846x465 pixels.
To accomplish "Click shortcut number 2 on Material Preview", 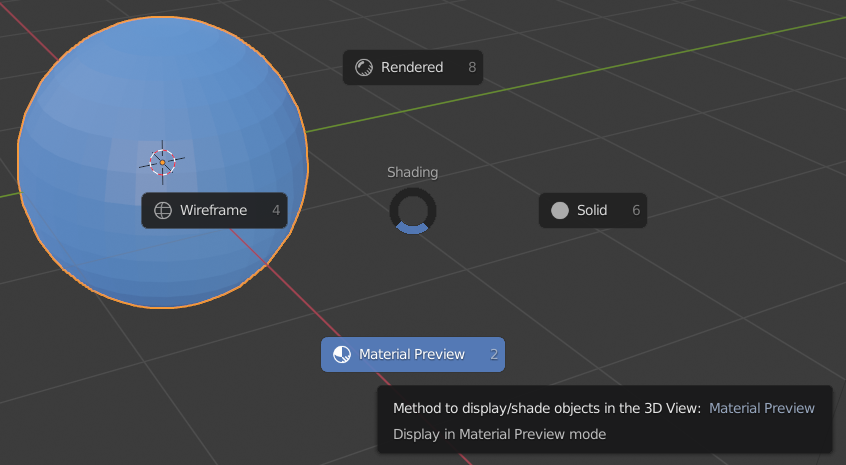I will (x=494, y=354).
